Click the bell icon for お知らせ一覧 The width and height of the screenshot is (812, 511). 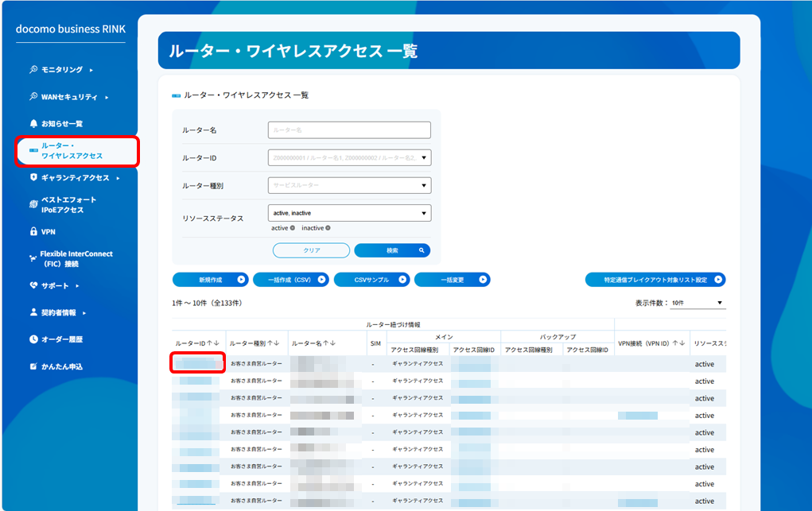33,124
